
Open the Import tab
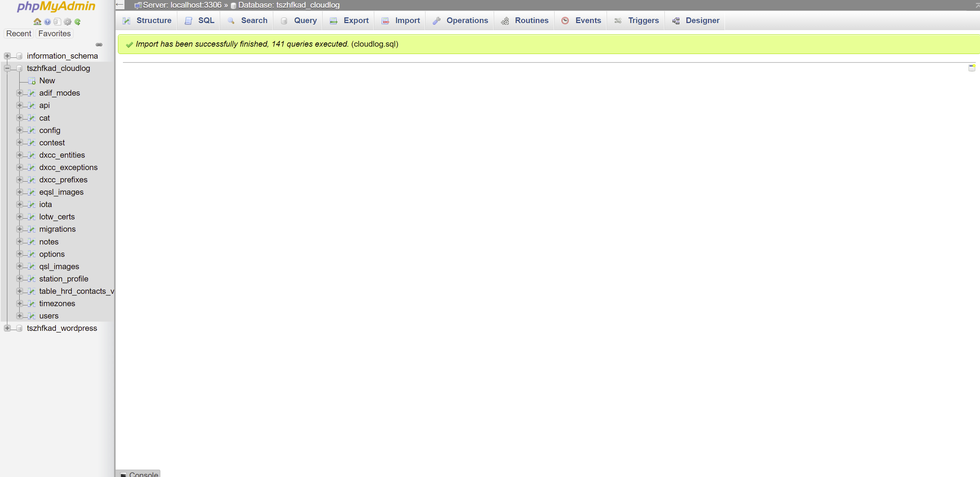pyautogui.click(x=400, y=20)
